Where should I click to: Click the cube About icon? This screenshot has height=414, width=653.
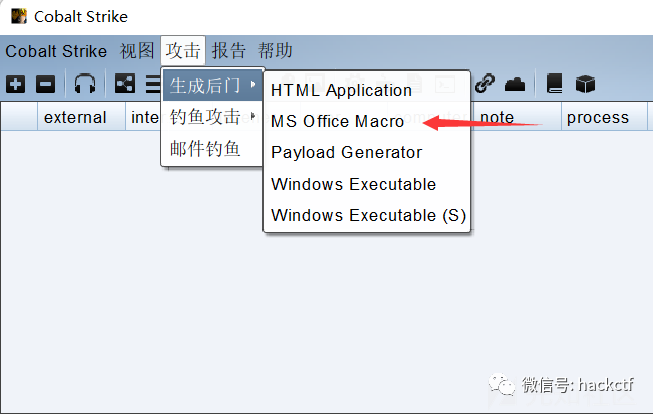click(585, 84)
